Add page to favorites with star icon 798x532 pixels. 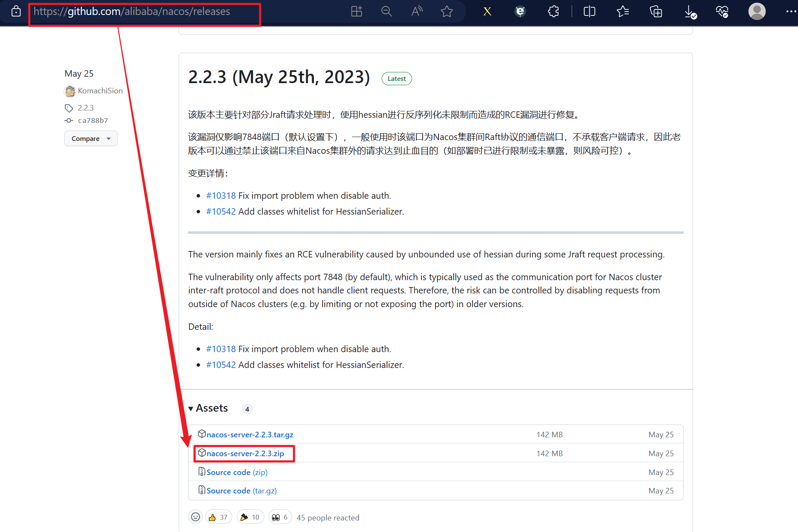pos(447,12)
